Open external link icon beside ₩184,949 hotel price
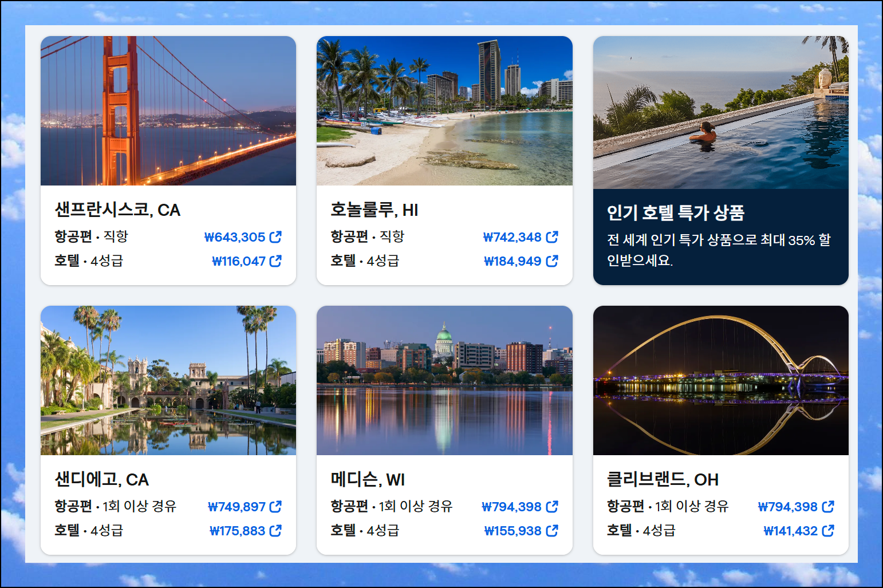883x588 pixels. (552, 261)
